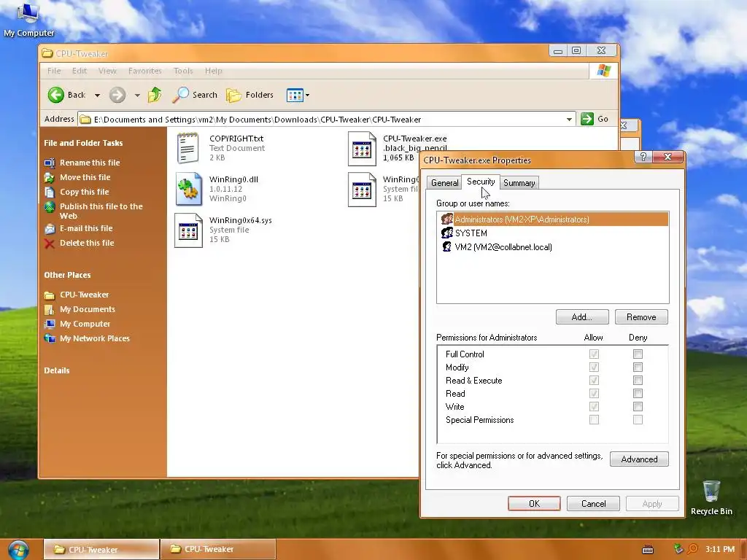This screenshot has width=747, height=560.
Task: Toggle the Folders pane button
Action: click(249, 95)
